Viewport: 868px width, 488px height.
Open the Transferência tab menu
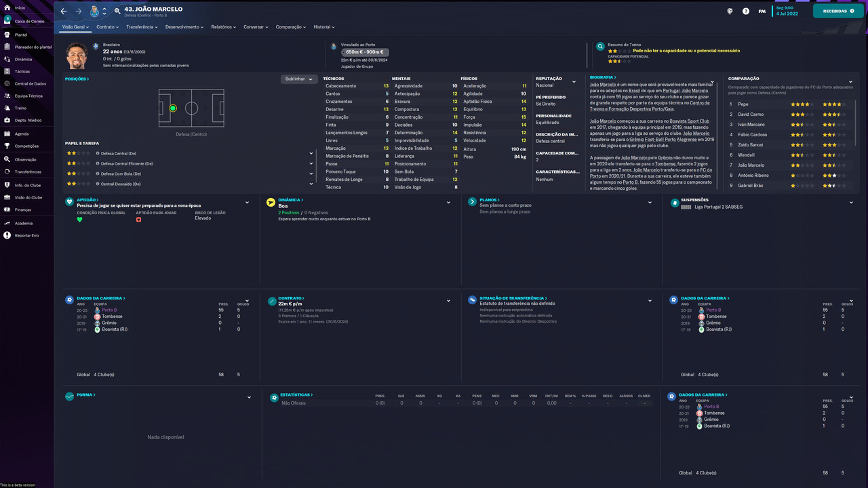tap(142, 27)
